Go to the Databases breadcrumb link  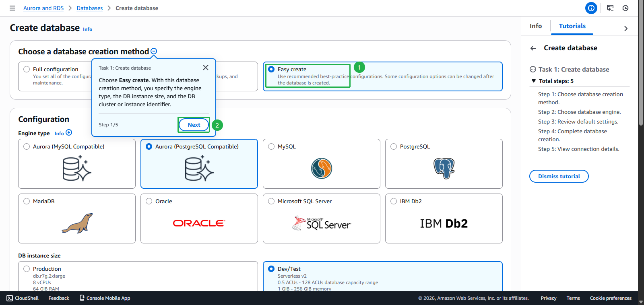[90, 8]
